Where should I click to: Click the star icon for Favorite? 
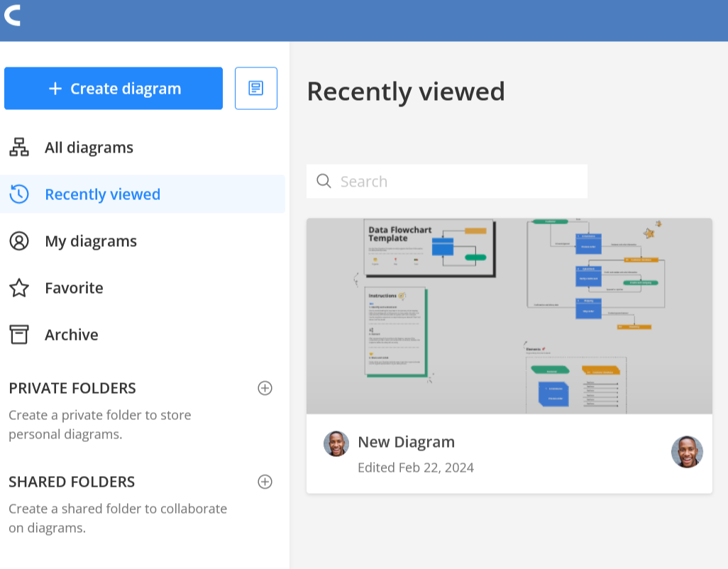pos(19,288)
